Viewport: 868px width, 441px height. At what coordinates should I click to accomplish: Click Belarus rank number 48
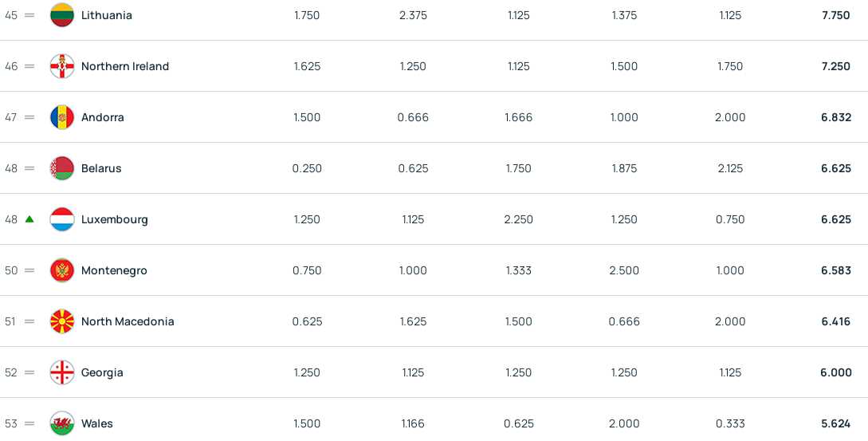click(x=11, y=168)
